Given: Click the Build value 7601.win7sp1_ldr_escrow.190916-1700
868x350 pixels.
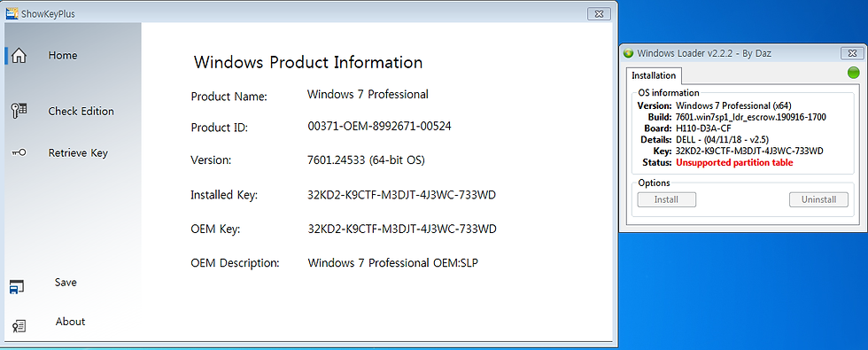Looking at the screenshot, I should point(751,117).
